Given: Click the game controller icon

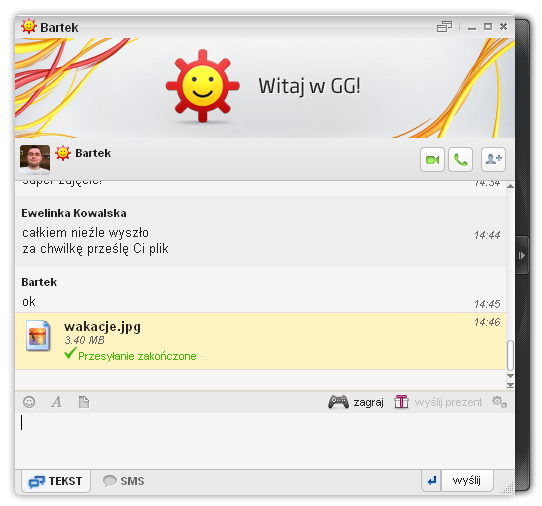Looking at the screenshot, I should tap(338, 402).
